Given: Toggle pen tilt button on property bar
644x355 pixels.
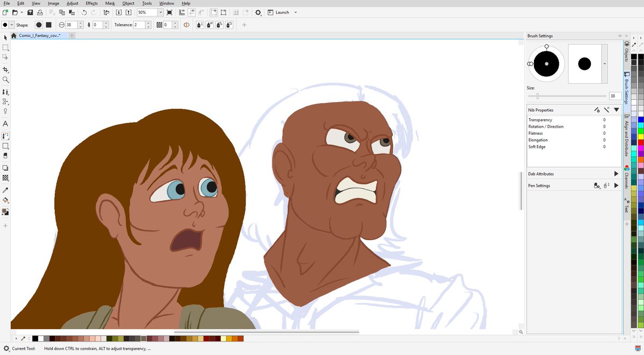Looking at the screenshot, I should (x=220, y=25).
